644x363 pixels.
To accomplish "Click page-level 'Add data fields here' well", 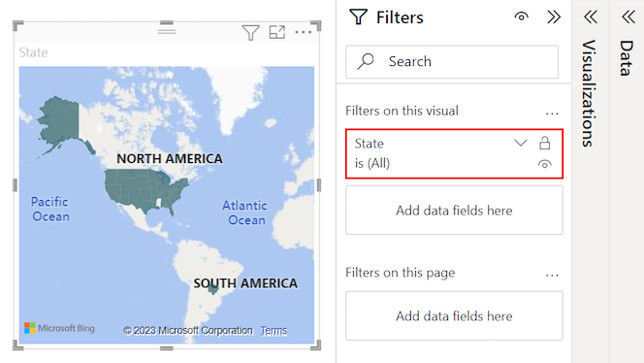I will [x=454, y=315].
